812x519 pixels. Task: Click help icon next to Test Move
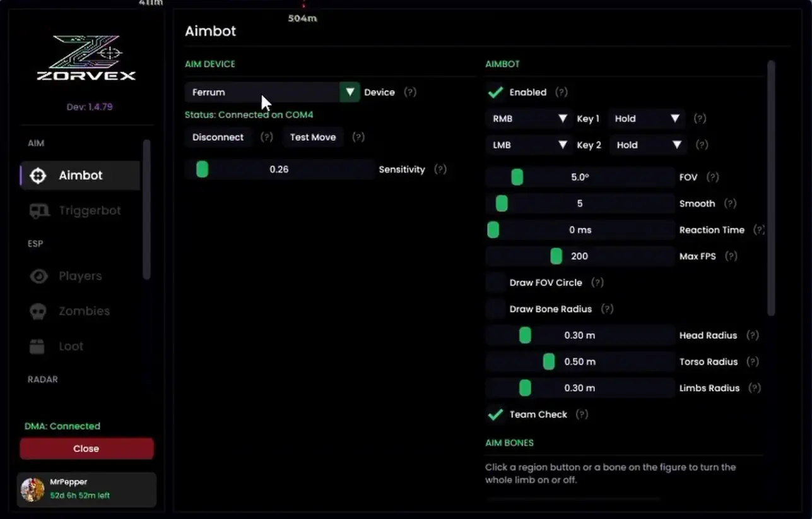[x=358, y=137]
